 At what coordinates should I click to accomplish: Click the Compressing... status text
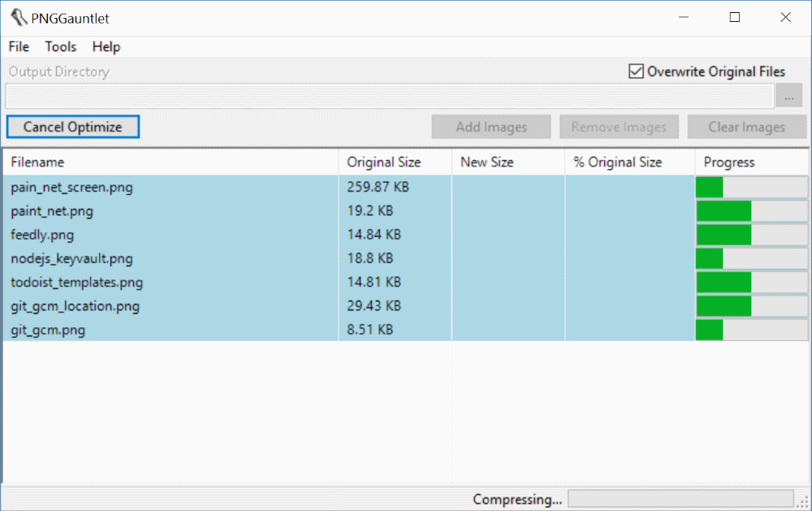(x=516, y=500)
